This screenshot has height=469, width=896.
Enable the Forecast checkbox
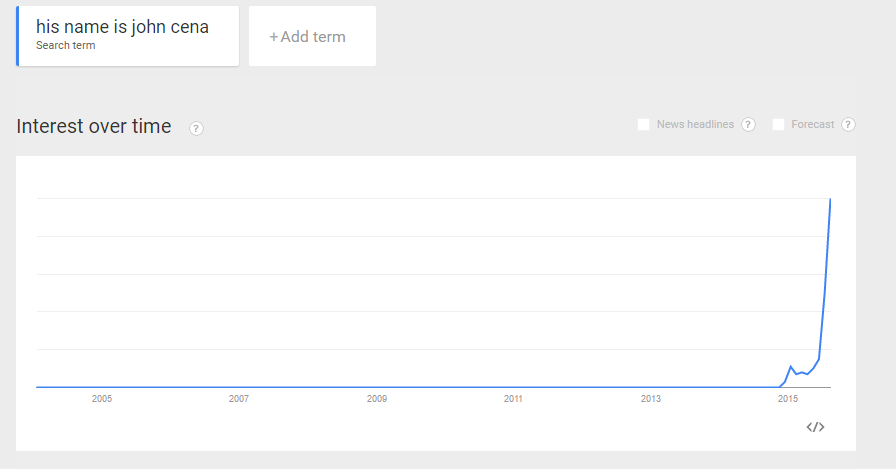pyautogui.click(x=778, y=125)
